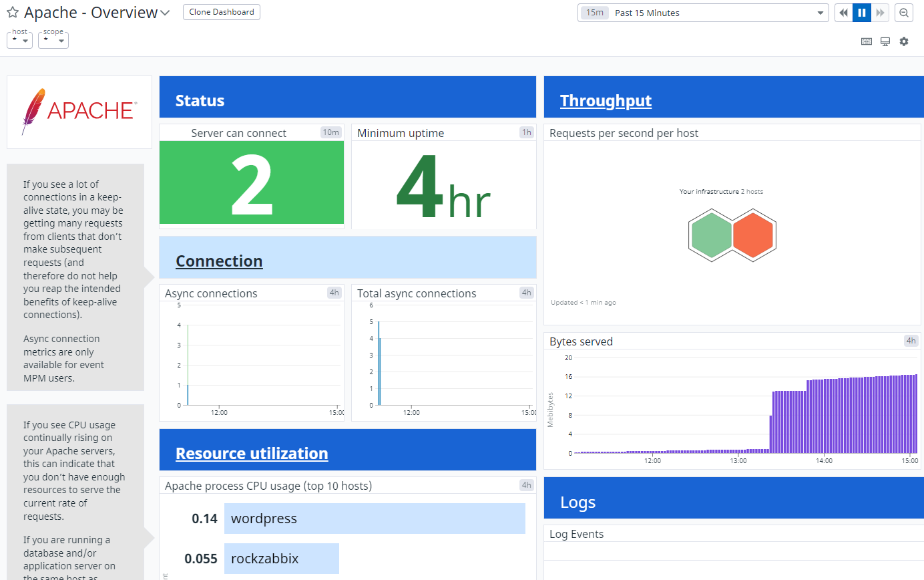Image resolution: width=924 pixels, height=580 pixels.
Task: Click the 4h badge on Async connections
Action: pyautogui.click(x=334, y=293)
